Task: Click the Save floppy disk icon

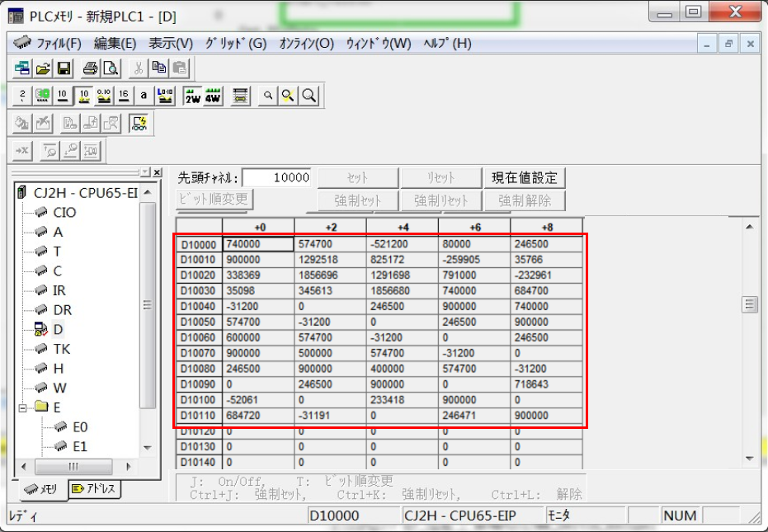Action: point(64,69)
